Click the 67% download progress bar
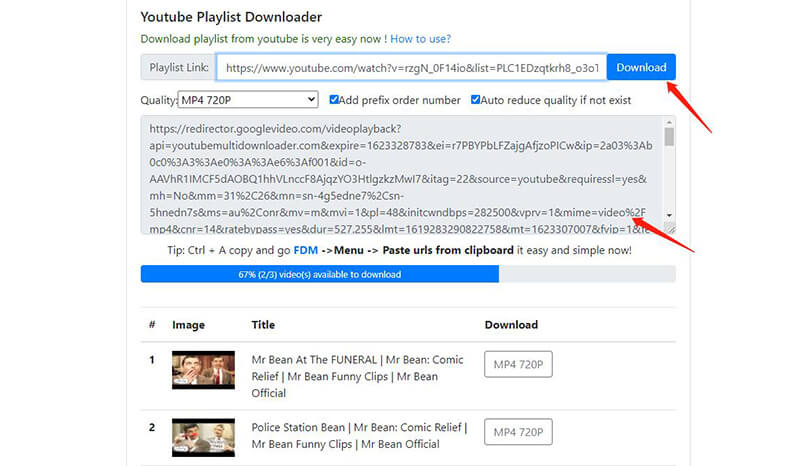Image resolution: width=800 pixels, height=466 pixels. click(x=408, y=274)
